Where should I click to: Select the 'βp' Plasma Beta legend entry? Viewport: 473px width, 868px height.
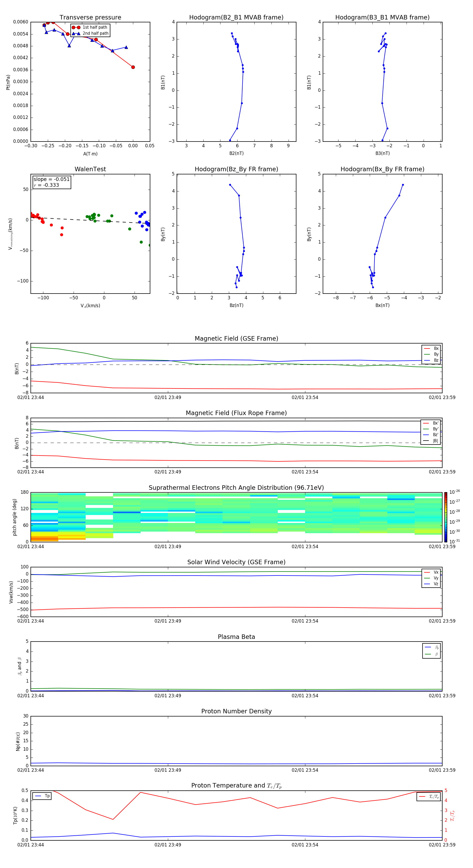[x=431, y=647]
